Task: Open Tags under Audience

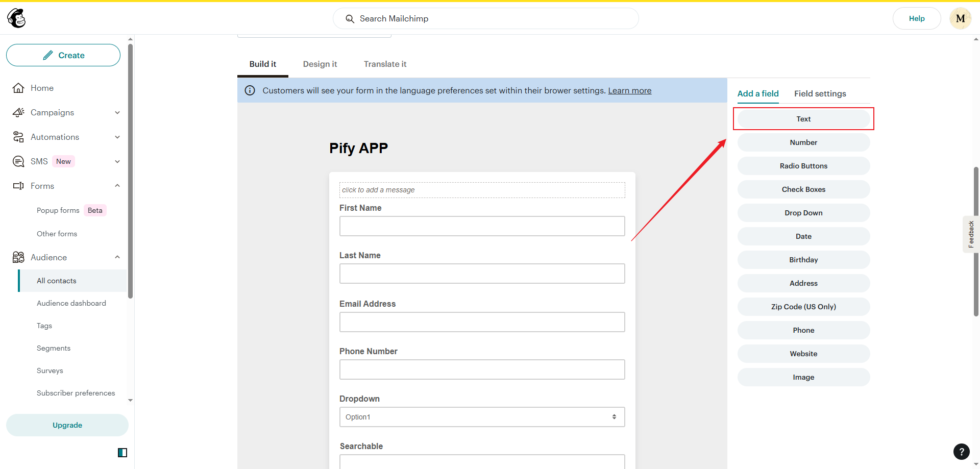Action: point(44,326)
